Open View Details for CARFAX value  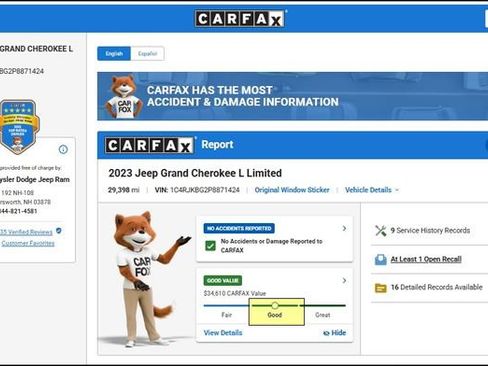click(223, 333)
